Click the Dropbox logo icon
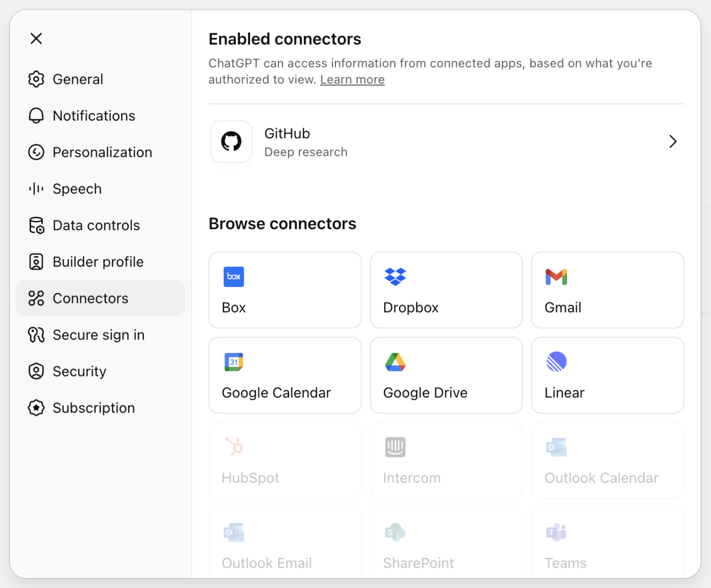The image size is (711, 588). (395, 277)
